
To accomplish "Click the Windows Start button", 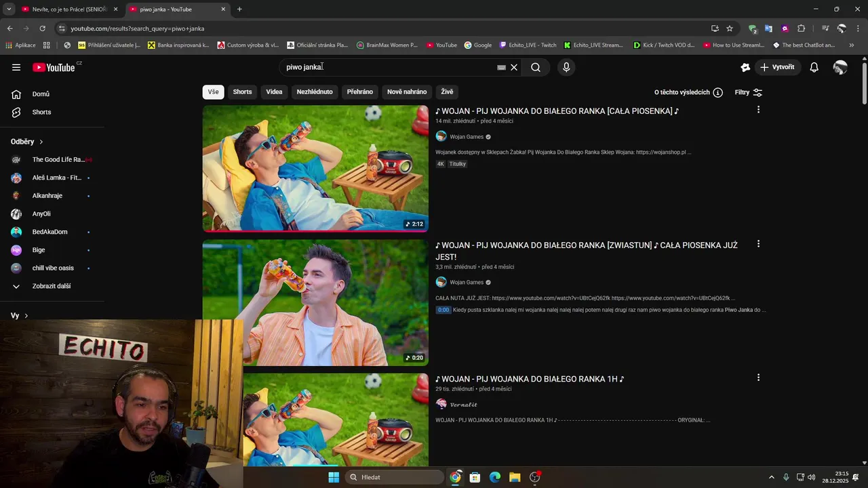I will pos(334,477).
